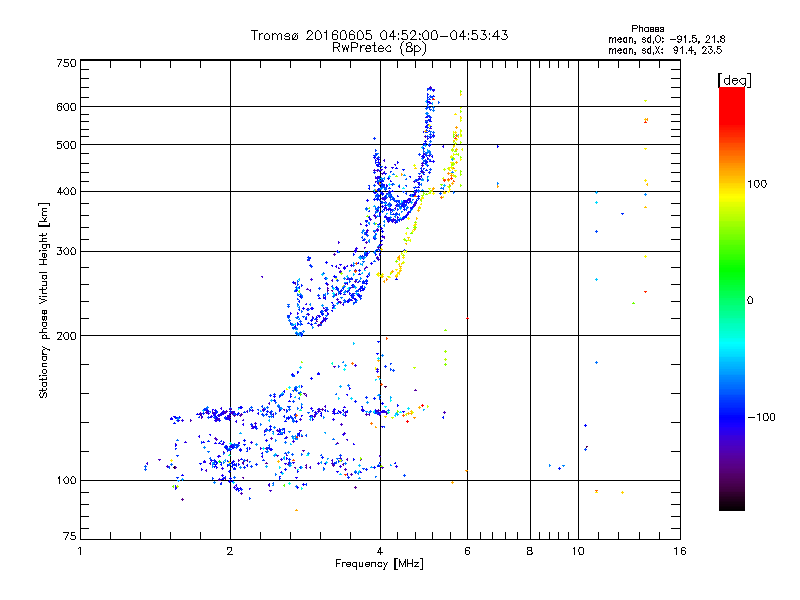Viewport: 800px width, 600px height.
Task: Click the colorbar label "100"
Action: [x=757, y=184]
